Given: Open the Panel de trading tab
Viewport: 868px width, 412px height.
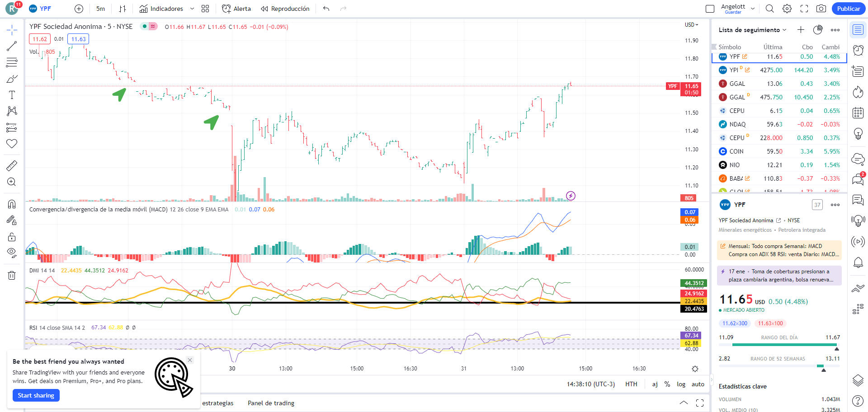Looking at the screenshot, I should coord(271,403).
